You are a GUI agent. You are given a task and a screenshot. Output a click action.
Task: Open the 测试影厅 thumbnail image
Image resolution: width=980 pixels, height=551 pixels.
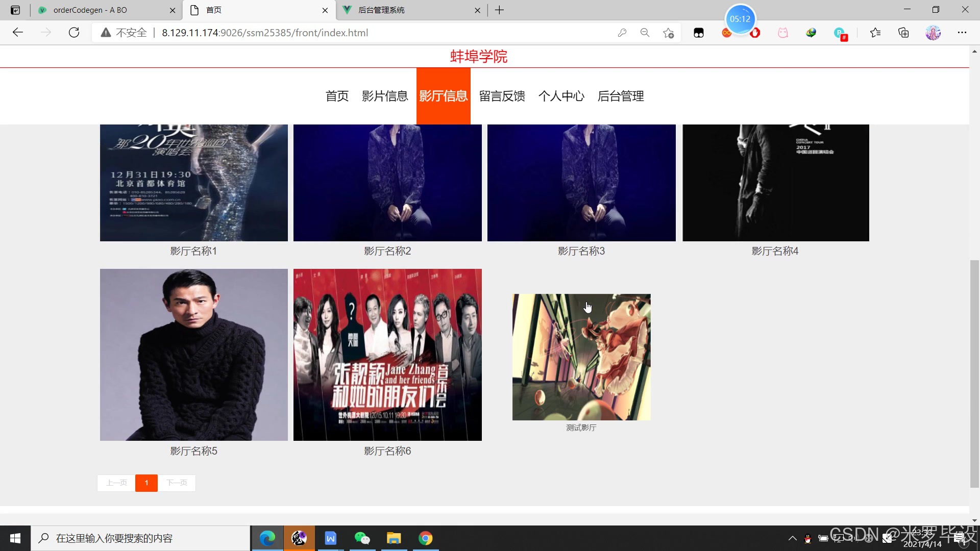coord(581,357)
